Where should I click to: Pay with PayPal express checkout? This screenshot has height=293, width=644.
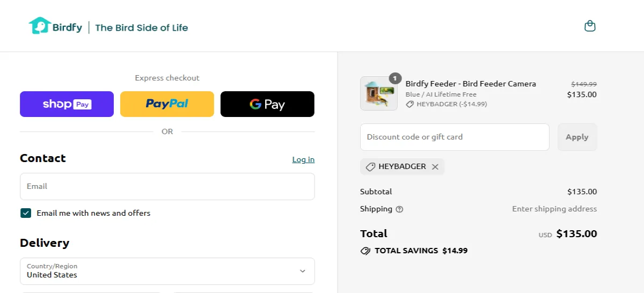[x=167, y=104]
